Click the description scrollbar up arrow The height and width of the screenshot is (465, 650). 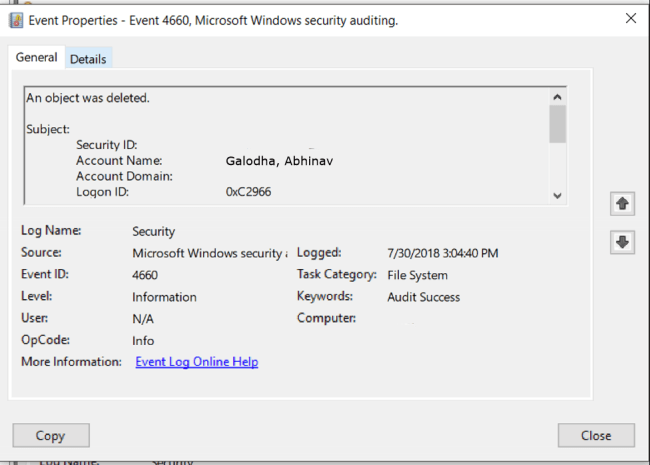pyautogui.click(x=558, y=97)
